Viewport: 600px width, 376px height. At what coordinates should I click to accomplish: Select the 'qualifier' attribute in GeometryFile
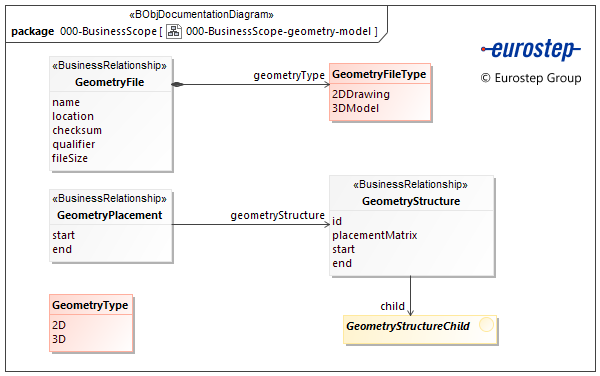tap(73, 145)
